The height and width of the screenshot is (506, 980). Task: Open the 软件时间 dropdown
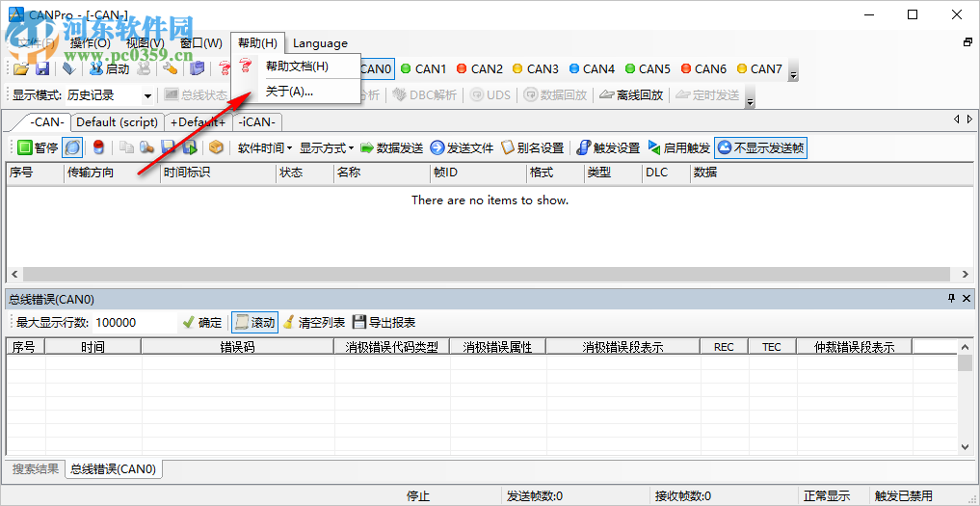(x=265, y=148)
